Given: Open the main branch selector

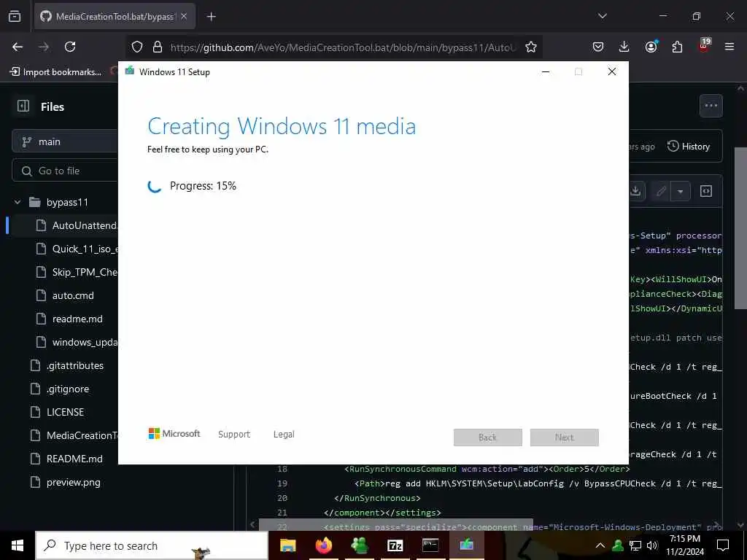Looking at the screenshot, I should click(64, 142).
